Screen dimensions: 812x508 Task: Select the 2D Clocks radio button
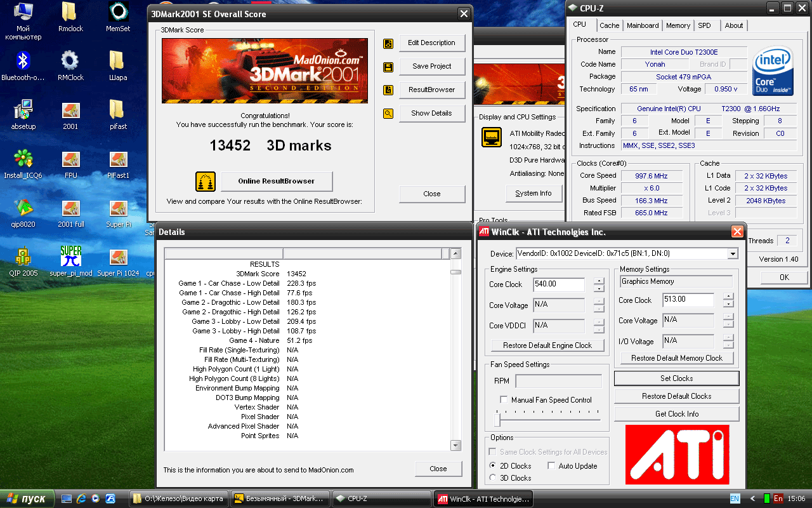coord(493,466)
